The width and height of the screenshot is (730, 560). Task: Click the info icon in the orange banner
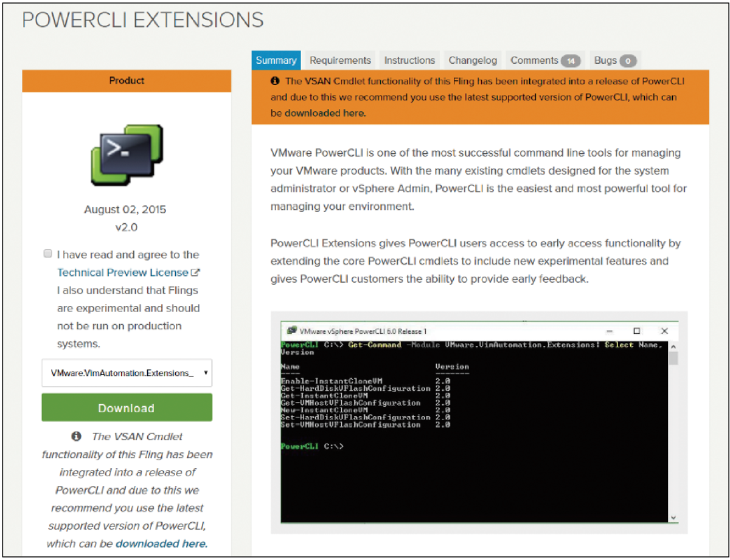point(276,81)
